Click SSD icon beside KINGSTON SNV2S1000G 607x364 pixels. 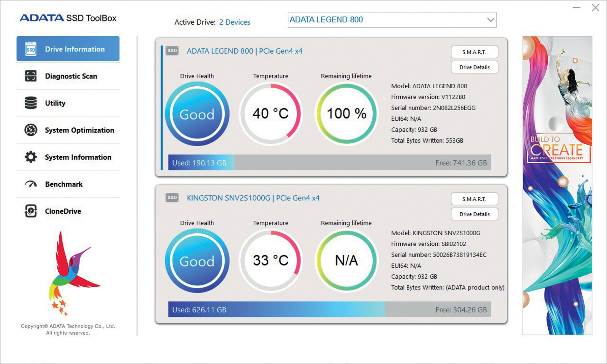coord(172,198)
